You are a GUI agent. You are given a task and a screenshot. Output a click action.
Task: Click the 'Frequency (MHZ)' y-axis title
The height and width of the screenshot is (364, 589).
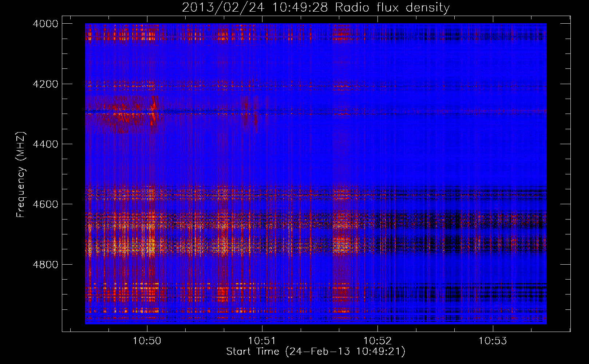click(x=21, y=175)
